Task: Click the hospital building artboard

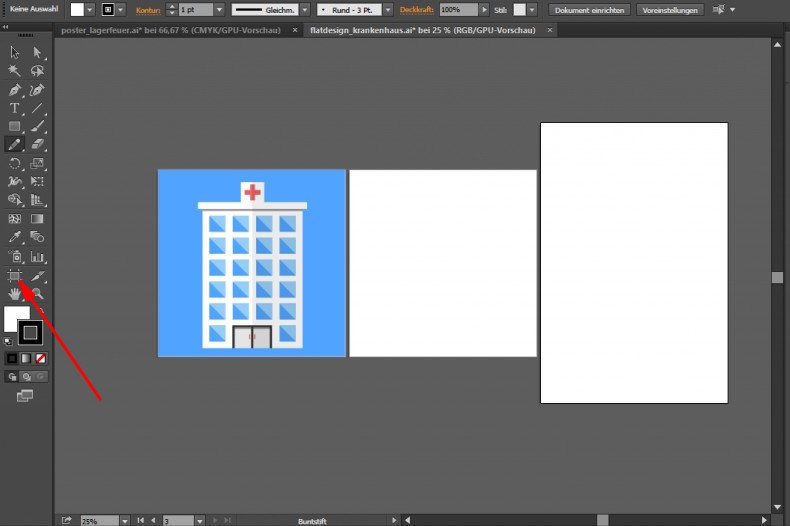Action: pos(251,263)
